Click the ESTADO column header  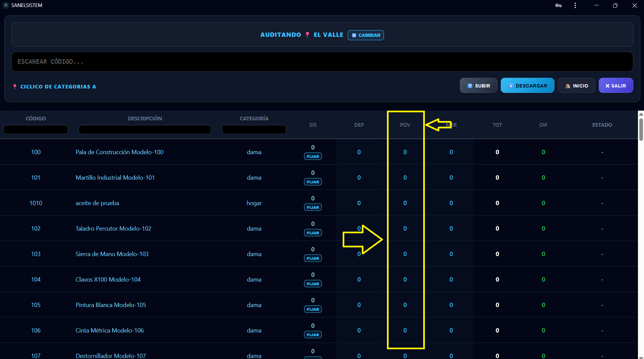click(x=602, y=125)
